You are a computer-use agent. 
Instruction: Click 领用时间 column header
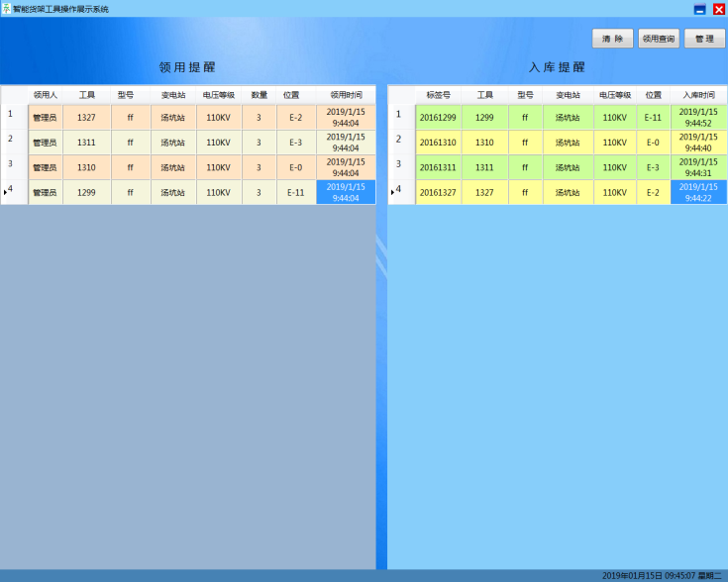346,95
